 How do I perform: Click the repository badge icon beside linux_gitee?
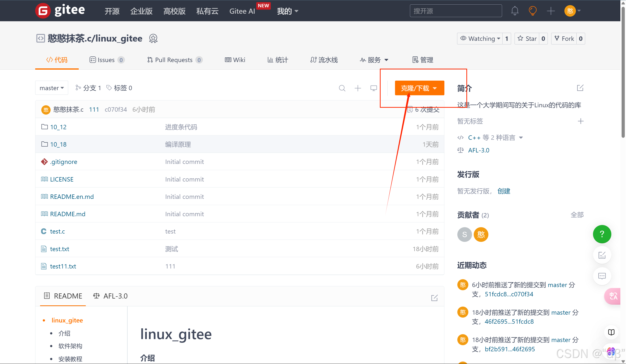click(153, 39)
